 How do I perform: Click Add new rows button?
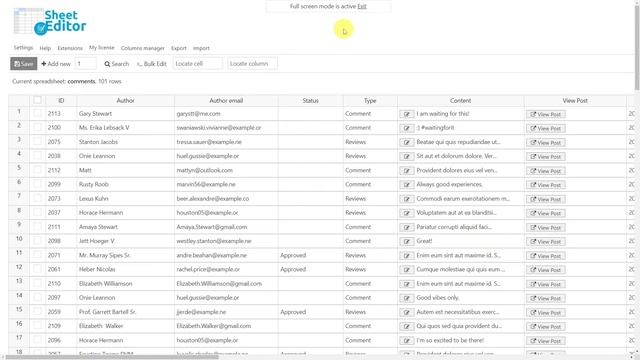(56, 64)
